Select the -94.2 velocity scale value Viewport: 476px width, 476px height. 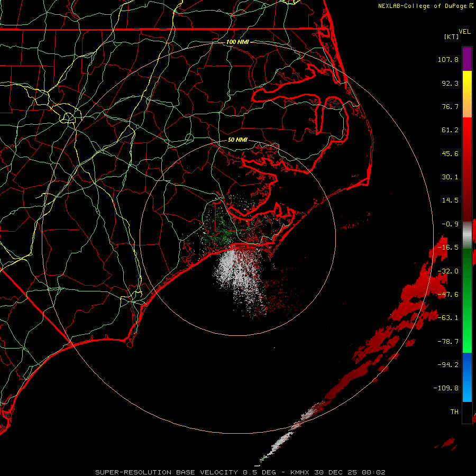click(x=448, y=365)
